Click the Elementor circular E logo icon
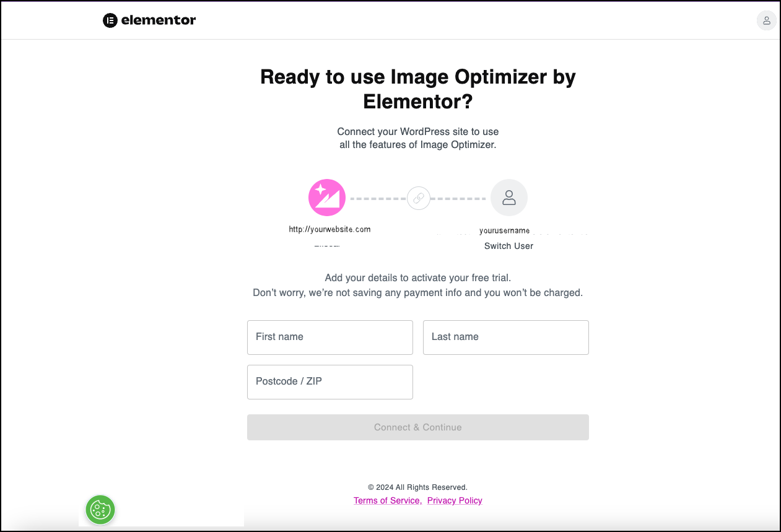This screenshot has width=781, height=532. pos(110,20)
